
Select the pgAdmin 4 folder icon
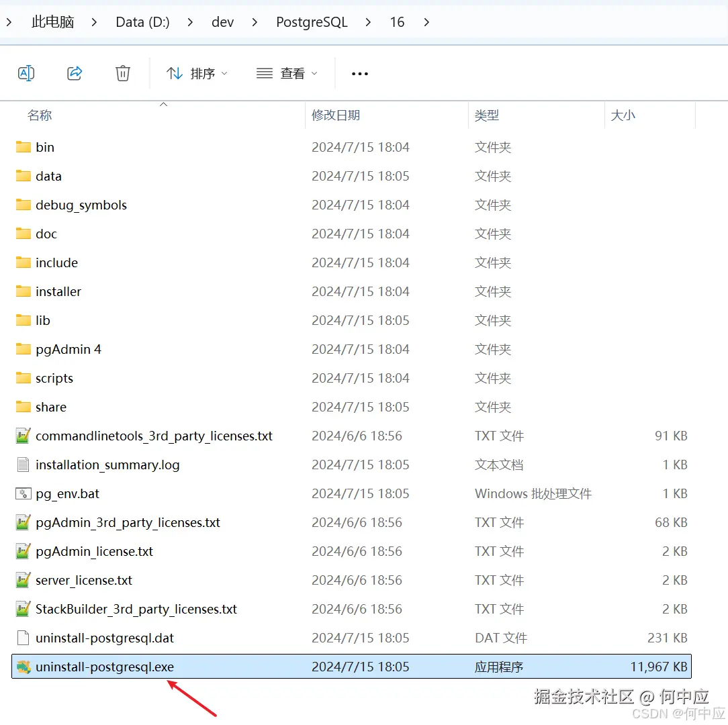click(24, 349)
